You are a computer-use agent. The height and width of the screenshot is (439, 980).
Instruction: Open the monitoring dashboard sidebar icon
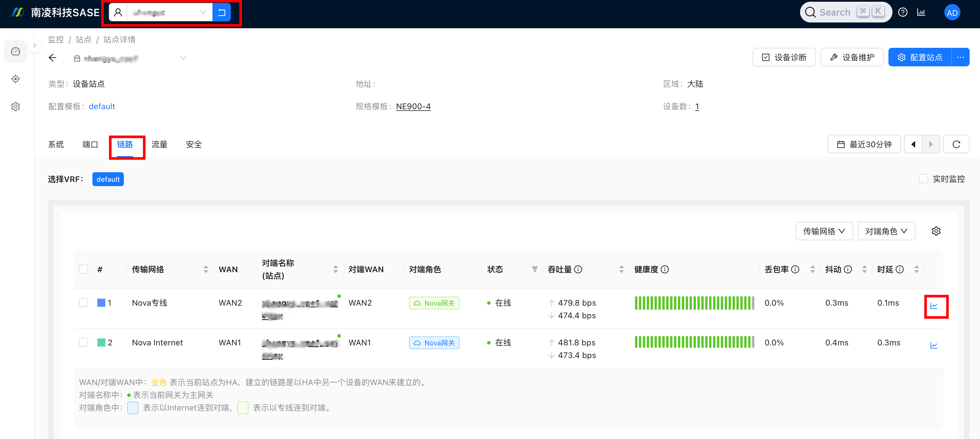pos(16,51)
